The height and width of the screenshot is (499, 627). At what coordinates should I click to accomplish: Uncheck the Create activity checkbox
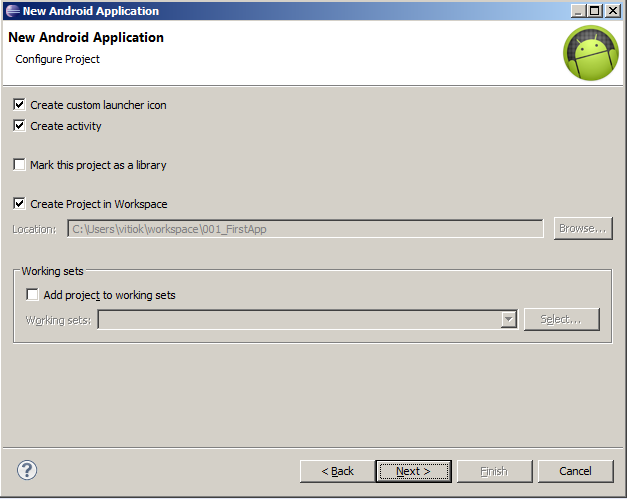pos(19,126)
